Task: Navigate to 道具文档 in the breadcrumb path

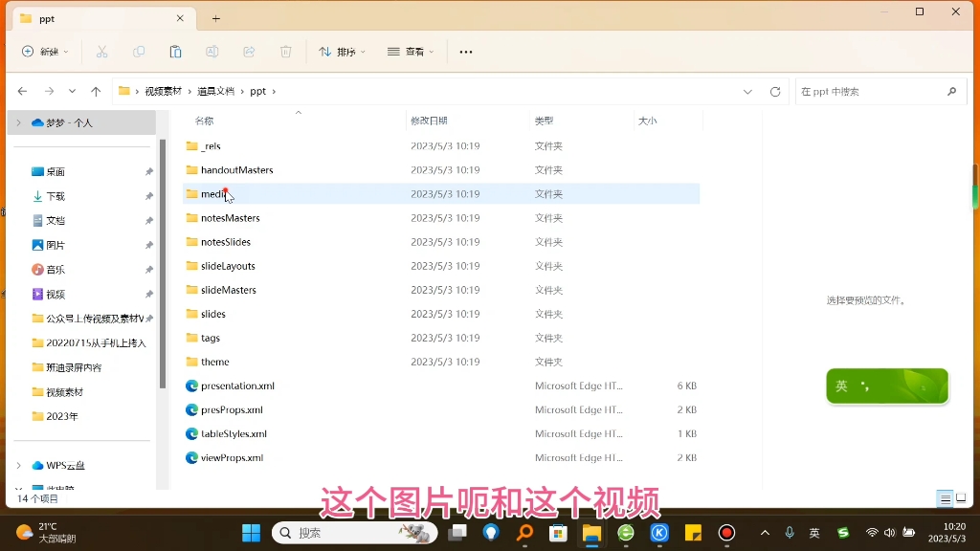Action: (x=217, y=91)
